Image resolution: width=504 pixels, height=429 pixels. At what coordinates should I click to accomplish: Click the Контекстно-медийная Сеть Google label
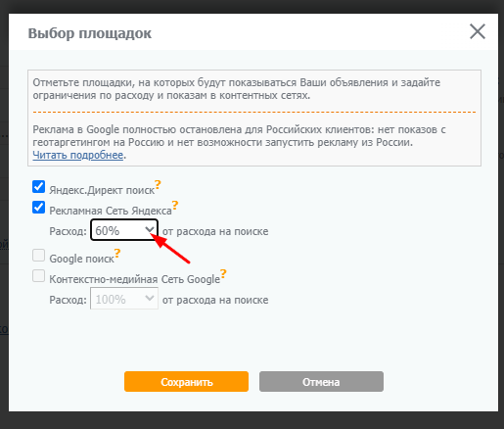[135, 279]
